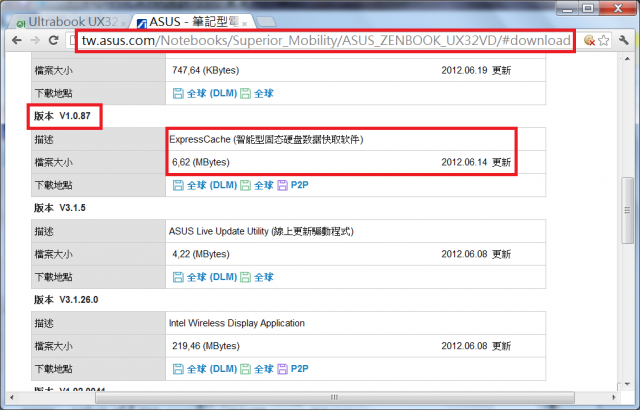
Task: Click ASUS Live Update Utility description
Action: (261, 231)
